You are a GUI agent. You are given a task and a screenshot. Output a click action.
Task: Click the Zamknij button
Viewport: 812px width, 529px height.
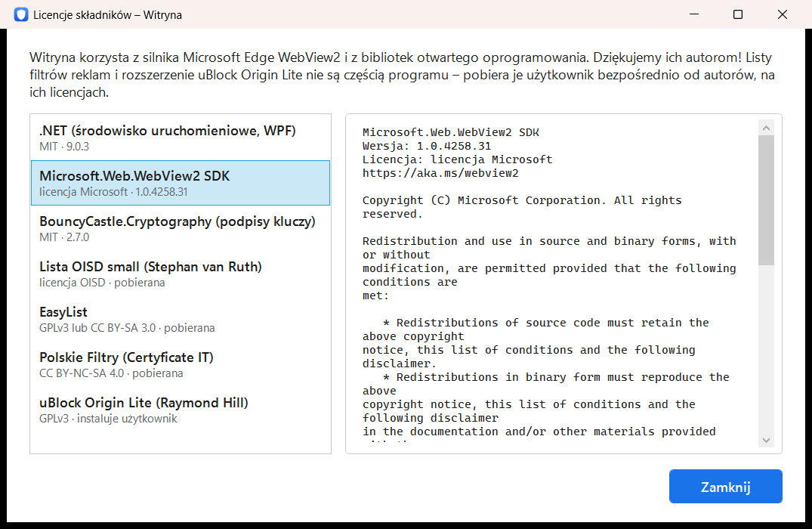tap(726, 487)
